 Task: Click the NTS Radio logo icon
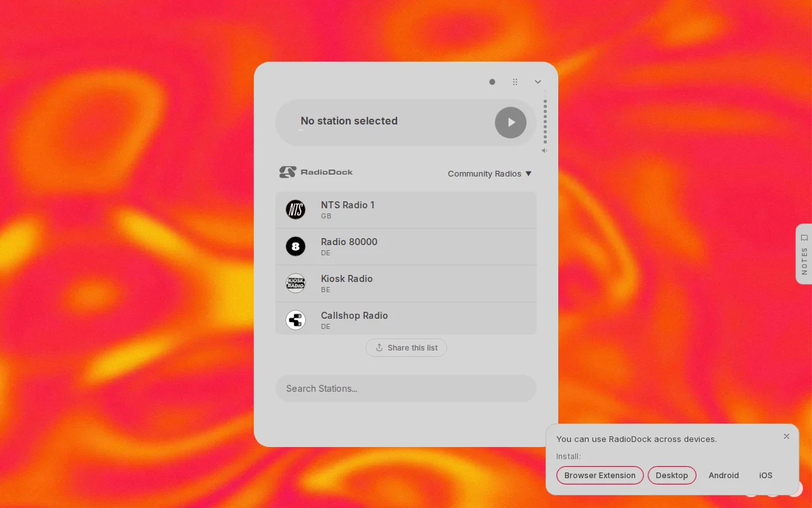[x=296, y=210]
